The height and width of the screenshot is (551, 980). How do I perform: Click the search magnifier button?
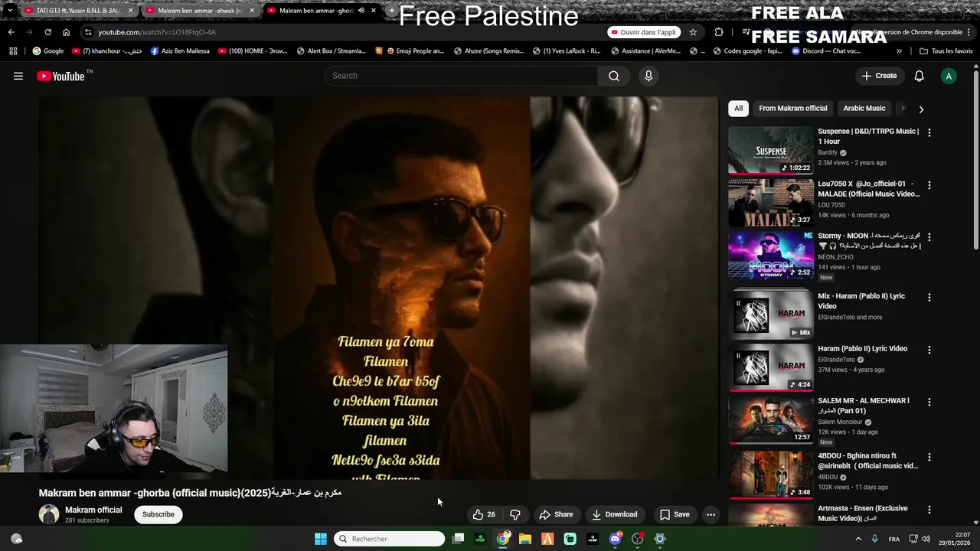614,76
